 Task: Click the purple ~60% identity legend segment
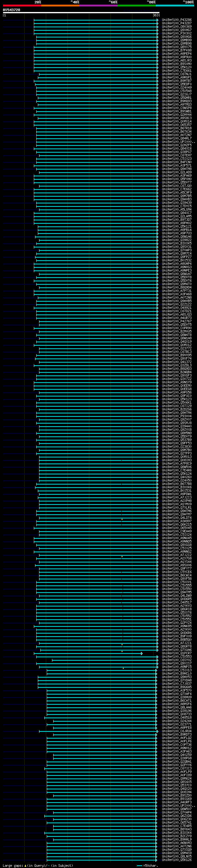point(99,6)
